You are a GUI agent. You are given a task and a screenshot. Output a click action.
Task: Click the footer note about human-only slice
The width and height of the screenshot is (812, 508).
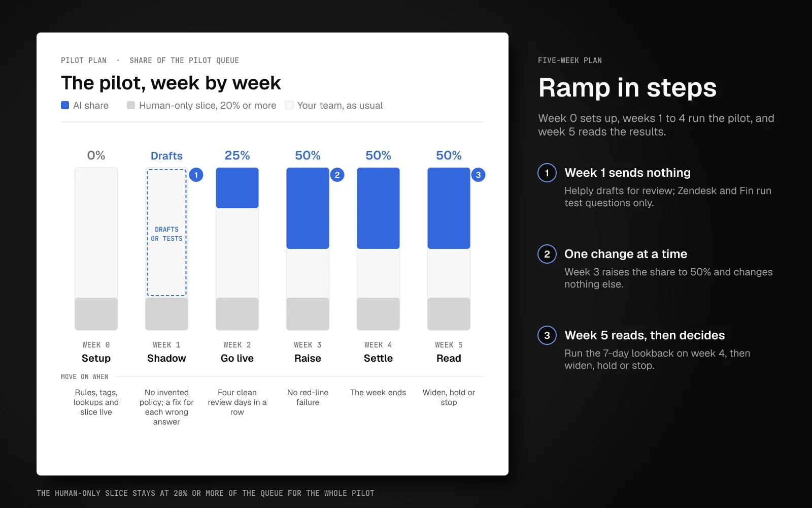[206, 493]
